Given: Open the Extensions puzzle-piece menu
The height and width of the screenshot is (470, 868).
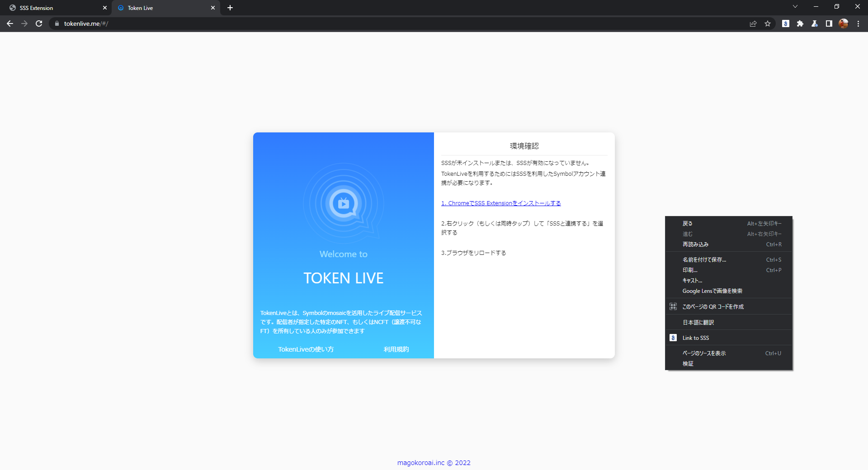Looking at the screenshot, I should tap(800, 23).
